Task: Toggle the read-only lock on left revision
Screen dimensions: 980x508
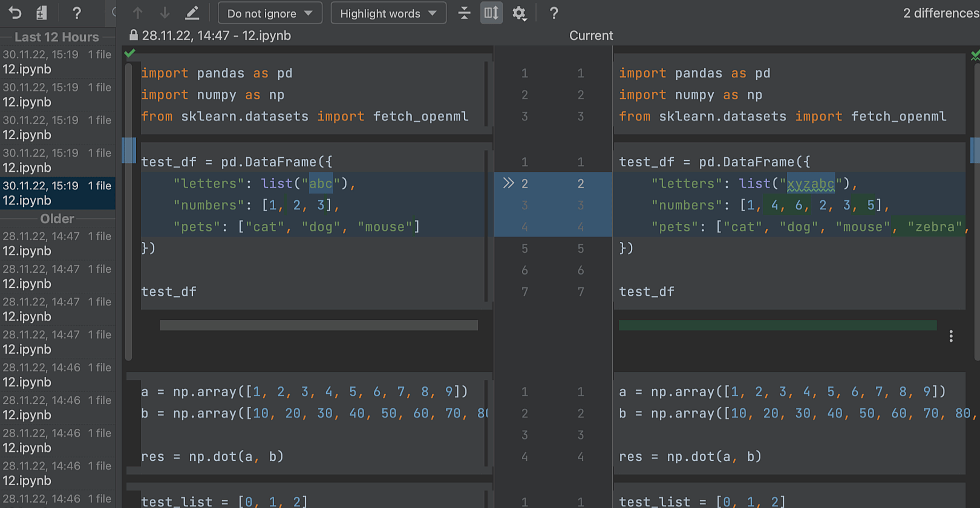Action: (134, 36)
